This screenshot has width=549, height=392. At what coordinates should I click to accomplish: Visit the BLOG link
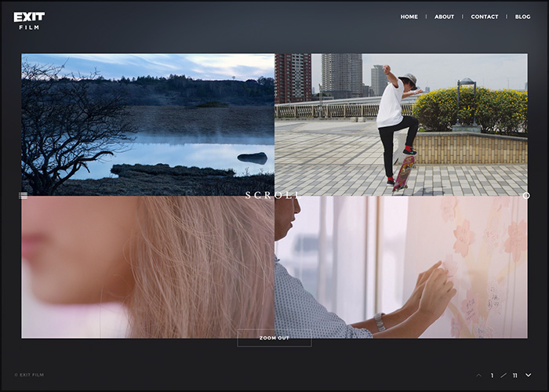click(x=522, y=16)
